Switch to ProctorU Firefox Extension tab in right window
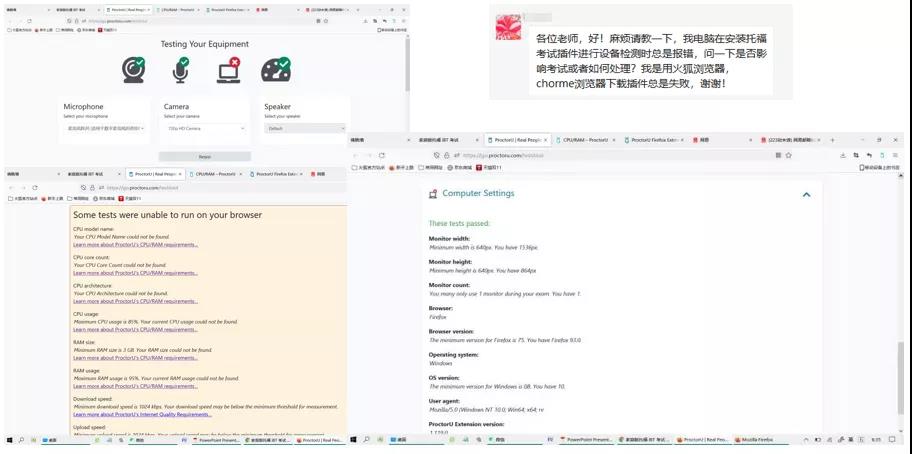 655,140
